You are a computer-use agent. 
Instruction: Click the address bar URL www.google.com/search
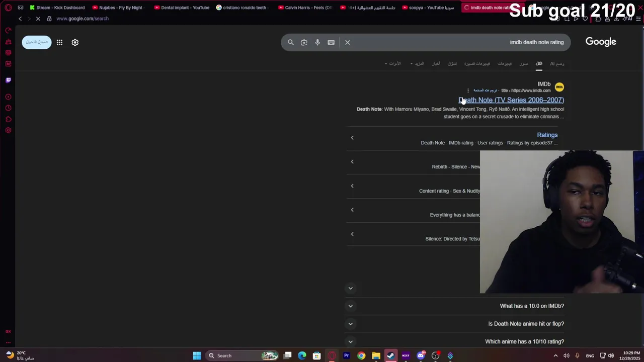(x=83, y=19)
